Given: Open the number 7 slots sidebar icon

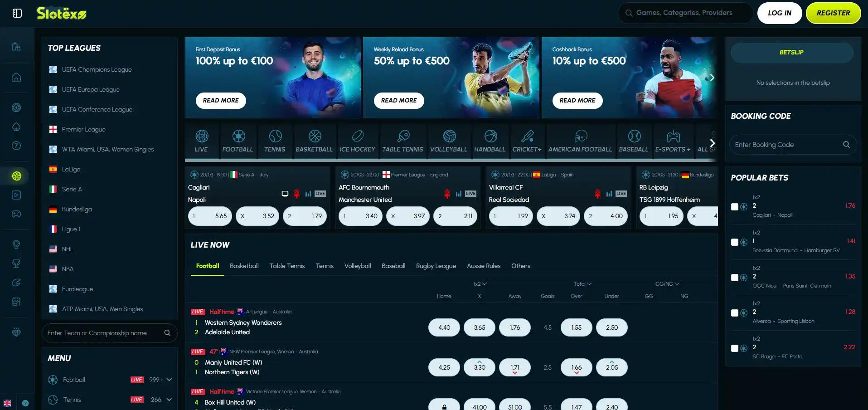Looking at the screenshot, I should [x=16, y=146].
